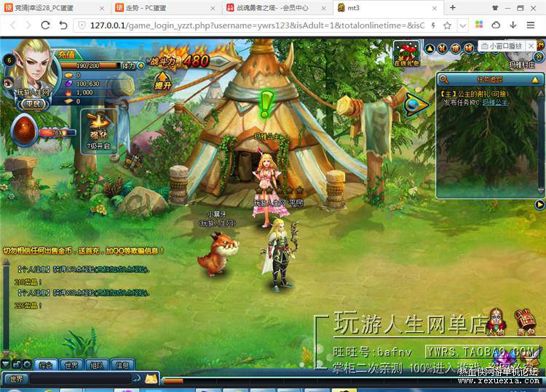
Task: Open the 充值 recharge button
Action: coord(67,55)
